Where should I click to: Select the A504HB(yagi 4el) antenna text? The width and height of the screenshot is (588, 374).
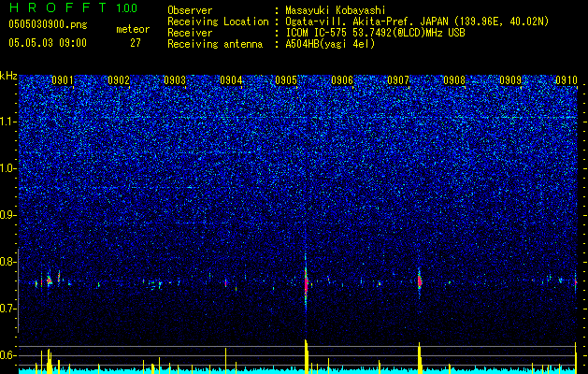330,44
